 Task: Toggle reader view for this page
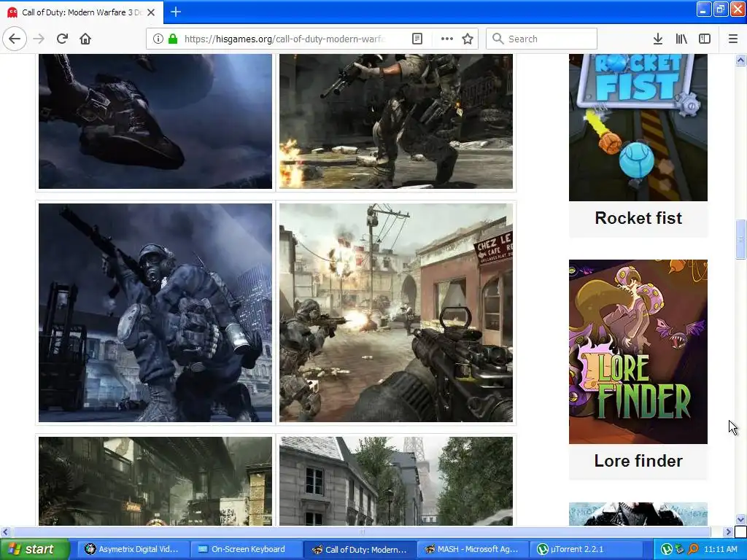pos(417,39)
